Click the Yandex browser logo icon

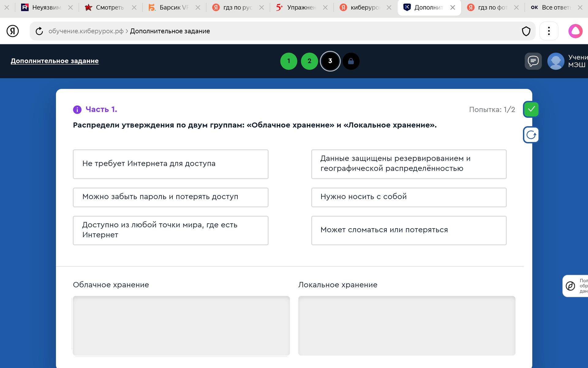coord(13,31)
